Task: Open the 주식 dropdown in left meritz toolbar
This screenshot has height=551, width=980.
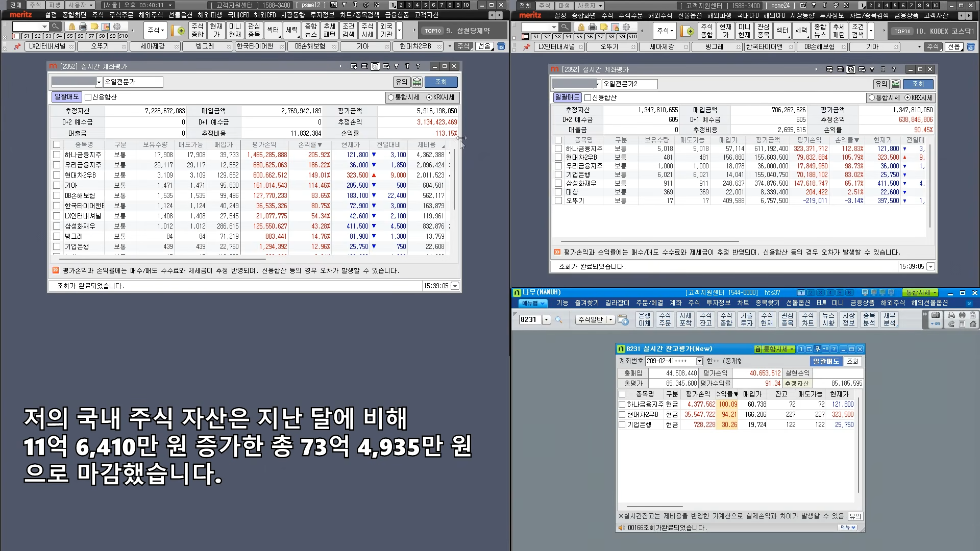Action: (x=156, y=30)
